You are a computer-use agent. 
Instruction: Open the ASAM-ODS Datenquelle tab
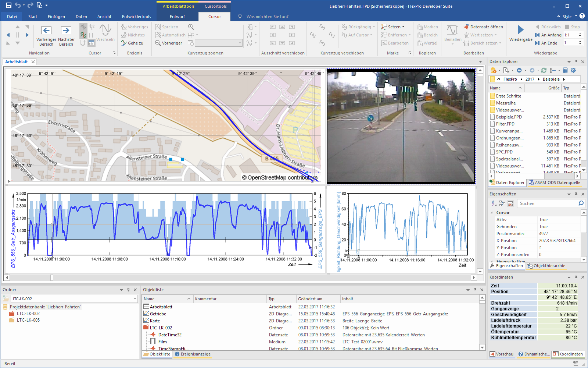tap(554, 183)
